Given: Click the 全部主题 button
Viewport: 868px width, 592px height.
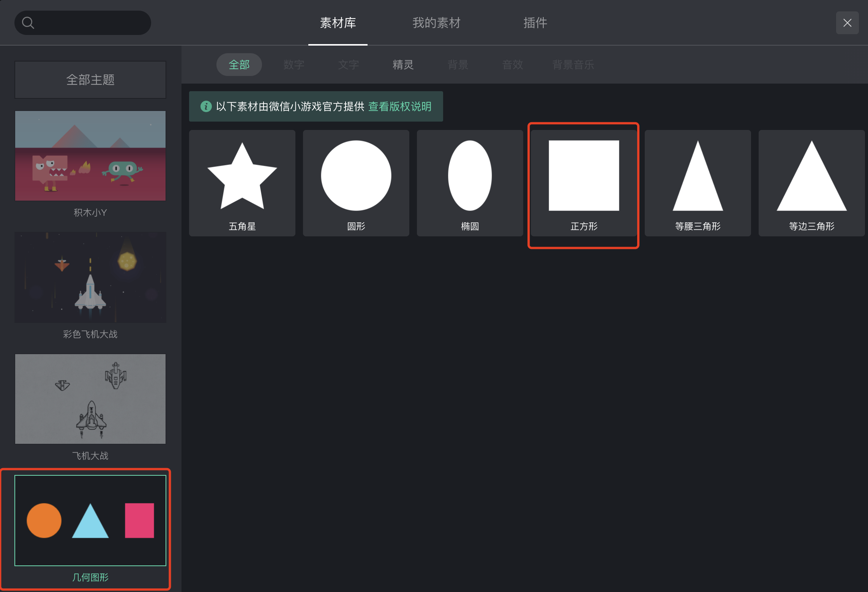Looking at the screenshot, I should coord(90,80).
